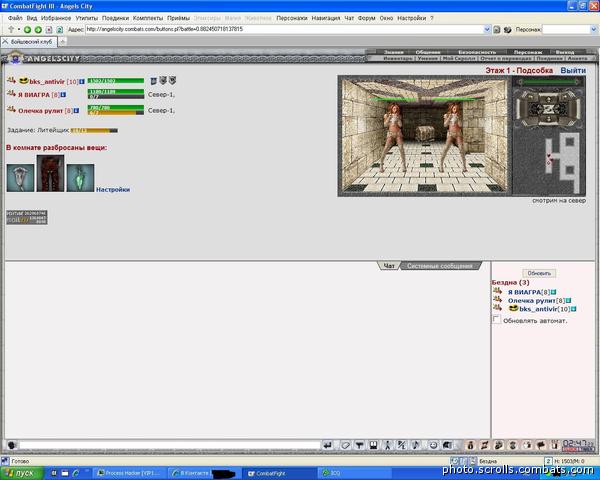Click the green refresh page icon in toolbar
600x480 pixels.
60,29
